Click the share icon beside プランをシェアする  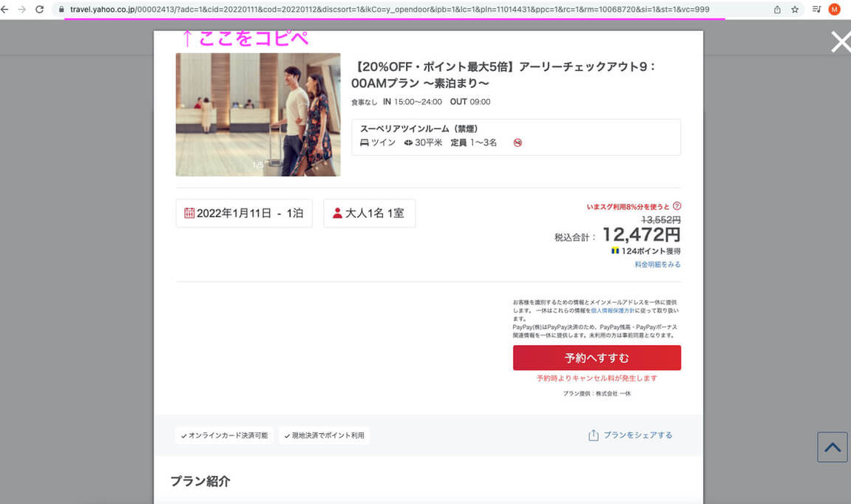coord(592,435)
